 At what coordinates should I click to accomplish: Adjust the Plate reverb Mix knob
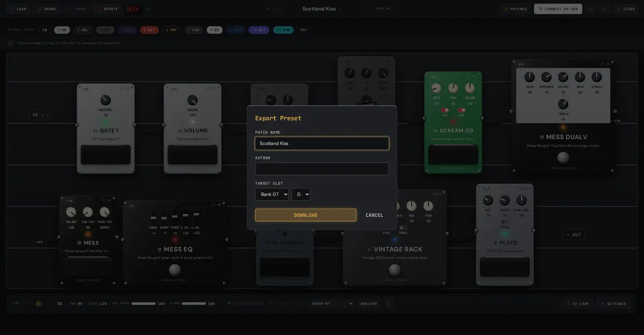(488, 200)
